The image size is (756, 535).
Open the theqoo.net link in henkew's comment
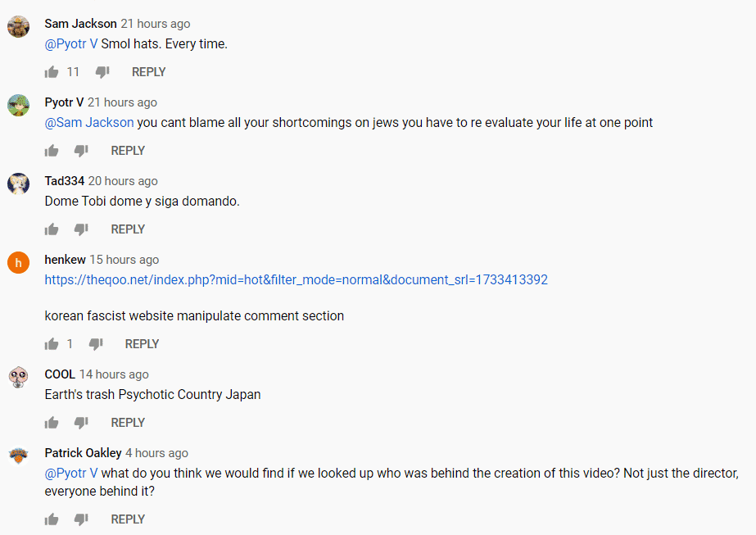[296, 280]
